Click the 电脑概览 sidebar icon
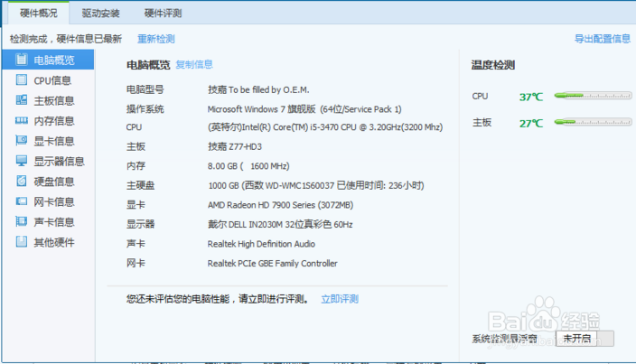Screen dimensions: 636x364 [x=22, y=60]
